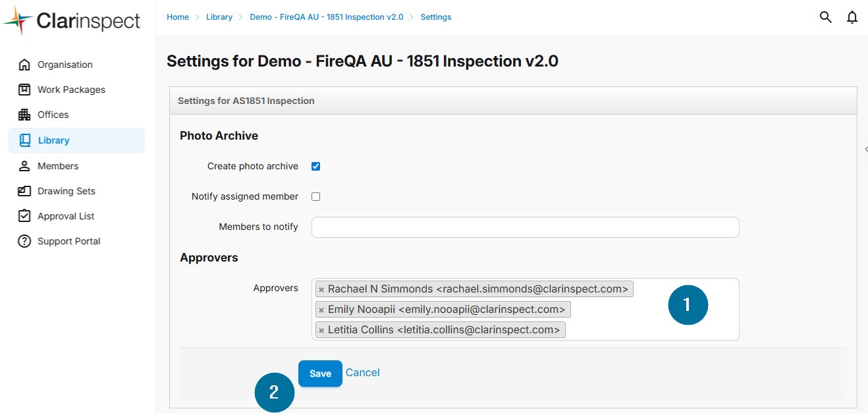Click the Members to notify input field

[525, 227]
